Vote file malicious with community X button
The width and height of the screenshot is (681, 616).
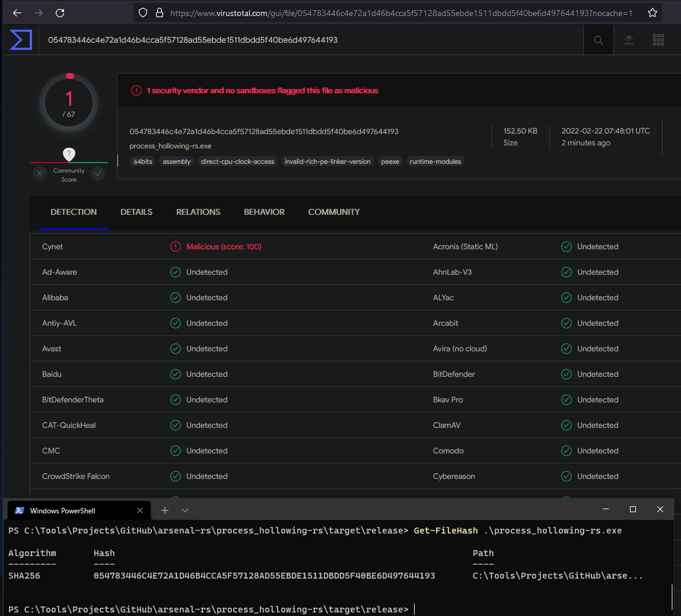(40, 173)
